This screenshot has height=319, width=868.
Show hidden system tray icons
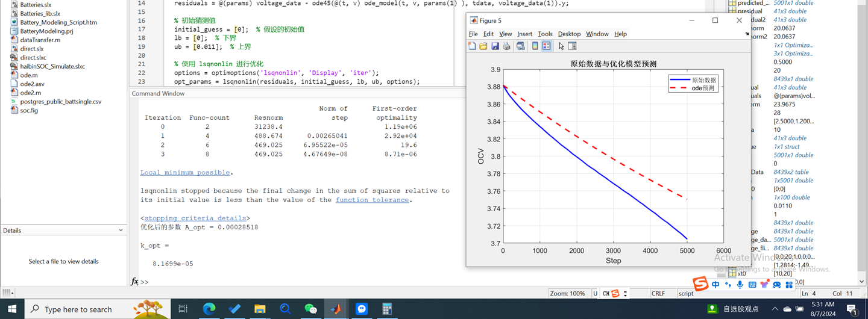(775, 309)
